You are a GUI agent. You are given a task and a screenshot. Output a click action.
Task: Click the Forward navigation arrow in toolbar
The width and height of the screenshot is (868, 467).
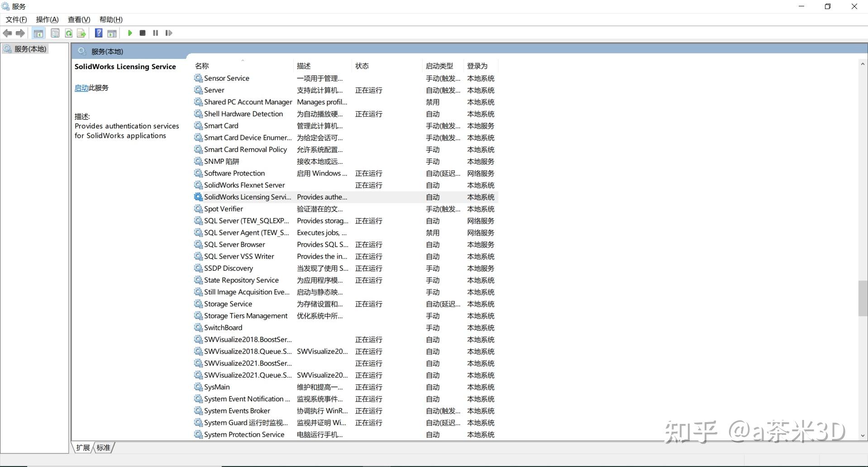point(20,33)
